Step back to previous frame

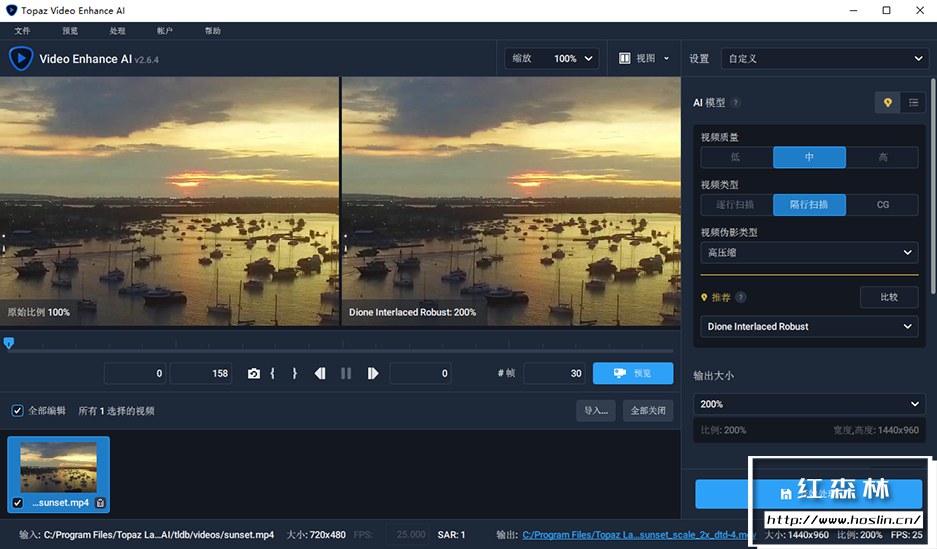[320, 373]
